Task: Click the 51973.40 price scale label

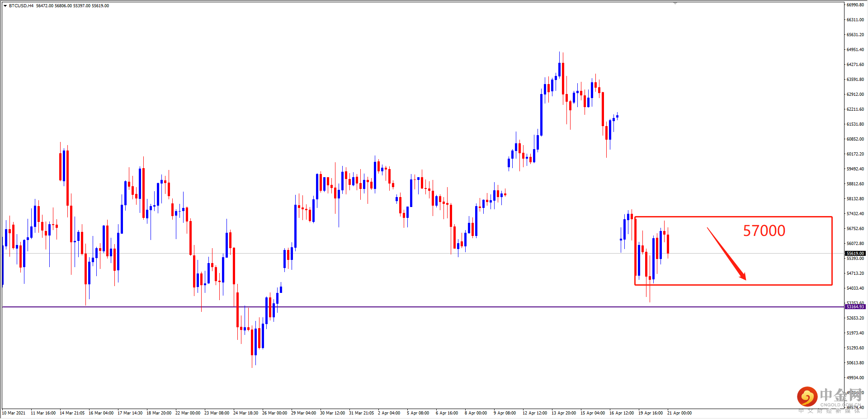Action: [855, 333]
